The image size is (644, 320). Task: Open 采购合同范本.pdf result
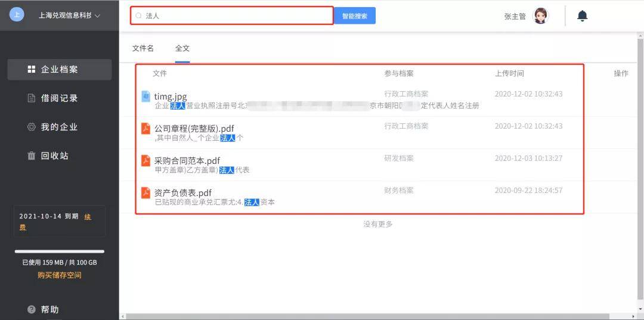click(x=187, y=160)
